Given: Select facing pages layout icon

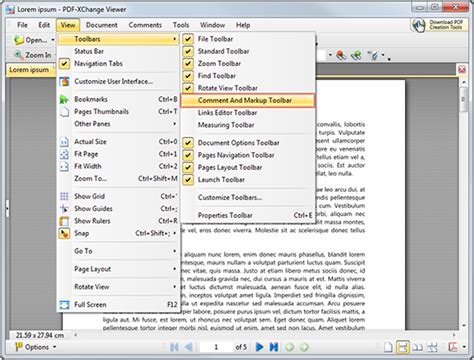Looking at the screenshot, I should (x=417, y=347).
